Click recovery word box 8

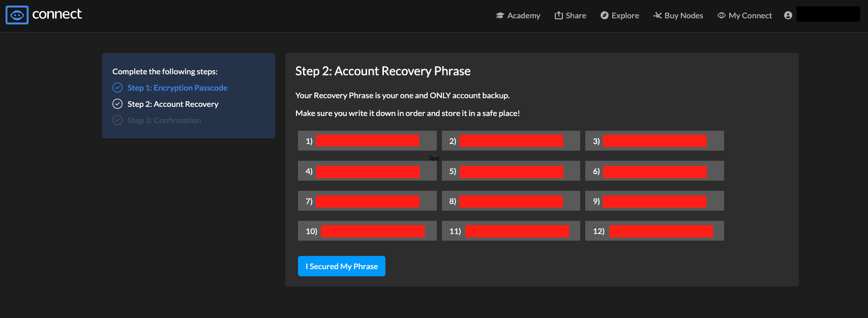tap(511, 201)
